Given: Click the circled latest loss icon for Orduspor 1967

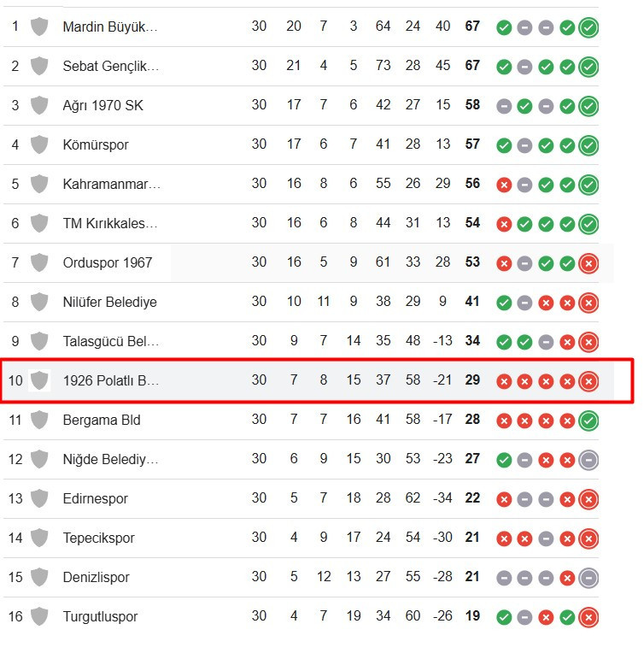Looking at the screenshot, I should tap(588, 263).
